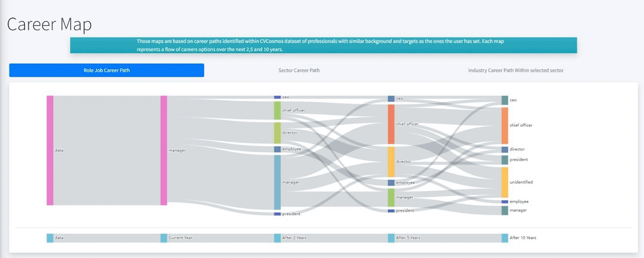This screenshot has width=644, height=258.
Task: Select the ceo node in After 2 Years column
Action: (277, 97)
